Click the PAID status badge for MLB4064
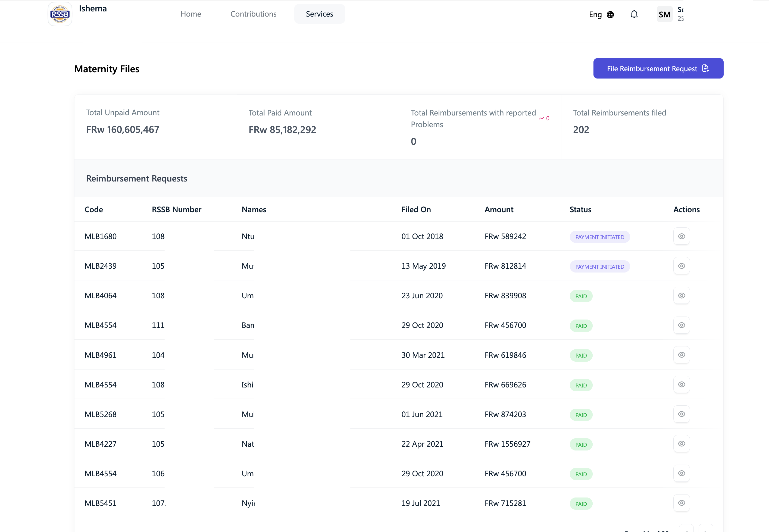Screen dimensions: 769x532 click(x=581, y=296)
